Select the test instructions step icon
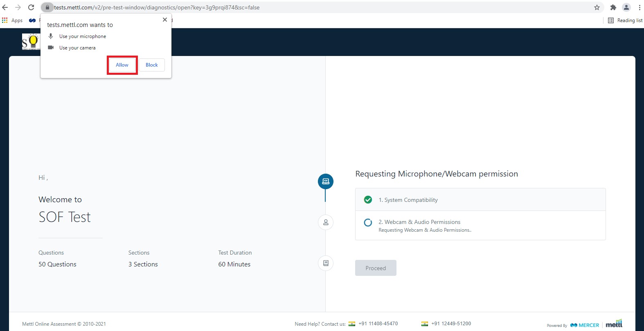 point(326,263)
